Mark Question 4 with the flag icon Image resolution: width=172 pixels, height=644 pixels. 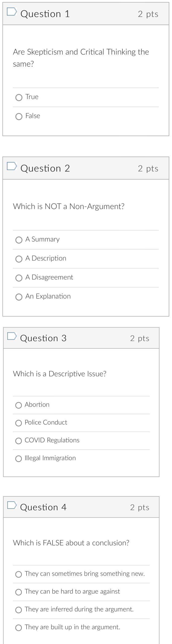(12, 505)
